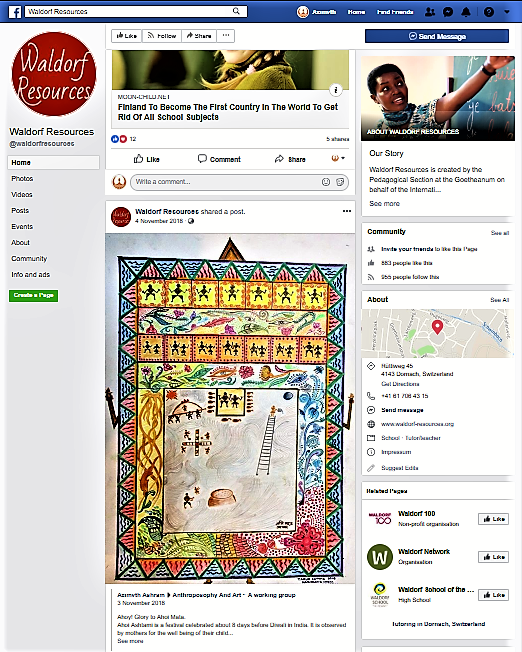Open the three-dot menu on shared post
This screenshot has height=652, width=522.
click(x=347, y=211)
